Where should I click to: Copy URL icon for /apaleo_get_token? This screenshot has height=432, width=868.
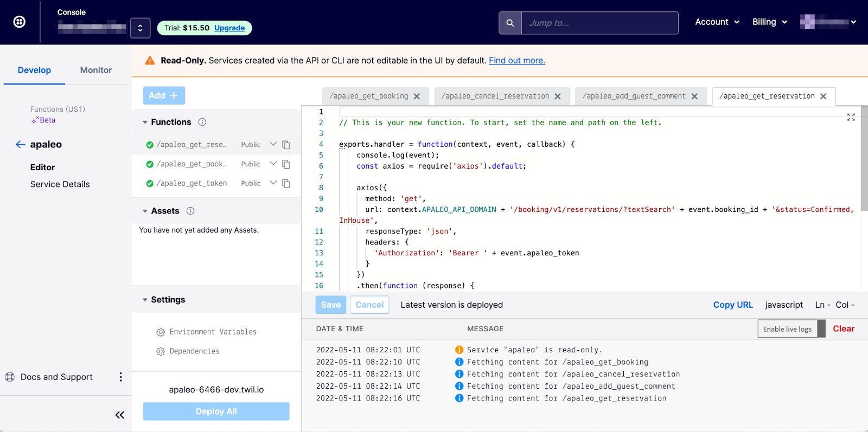click(286, 183)
